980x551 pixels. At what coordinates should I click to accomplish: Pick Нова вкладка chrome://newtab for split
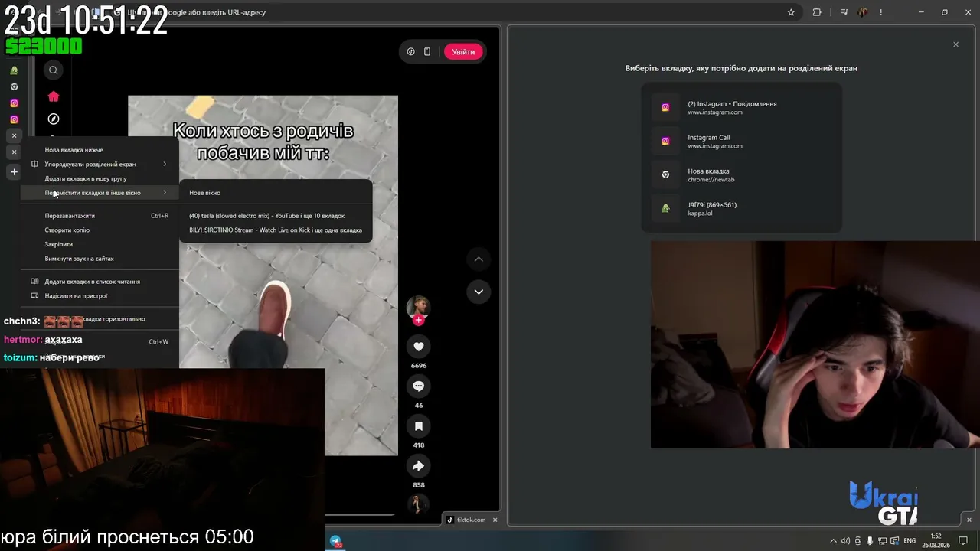tap(741, 175)
